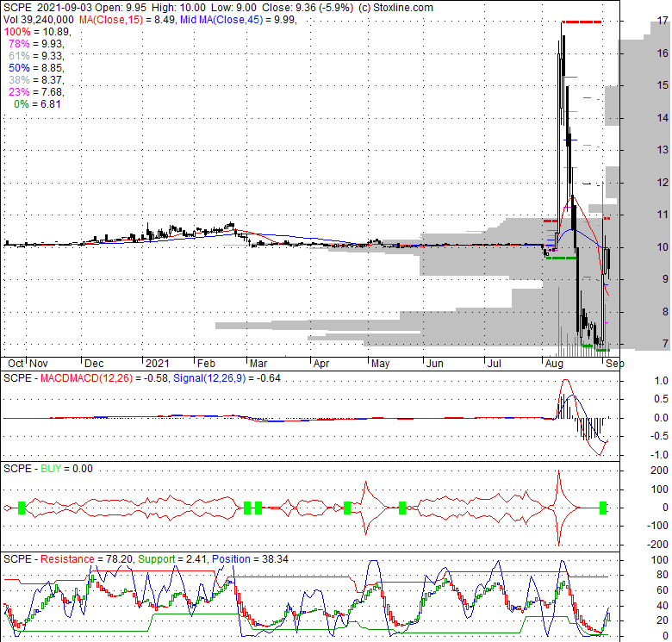Screen dimensions: 672x642
Task: Click the 23% = 7.68 Fibonacci level
Action: (36, 91)
